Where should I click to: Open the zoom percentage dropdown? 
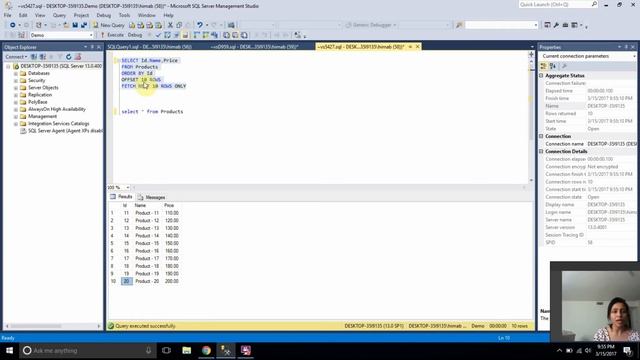[x=127, y=187]
